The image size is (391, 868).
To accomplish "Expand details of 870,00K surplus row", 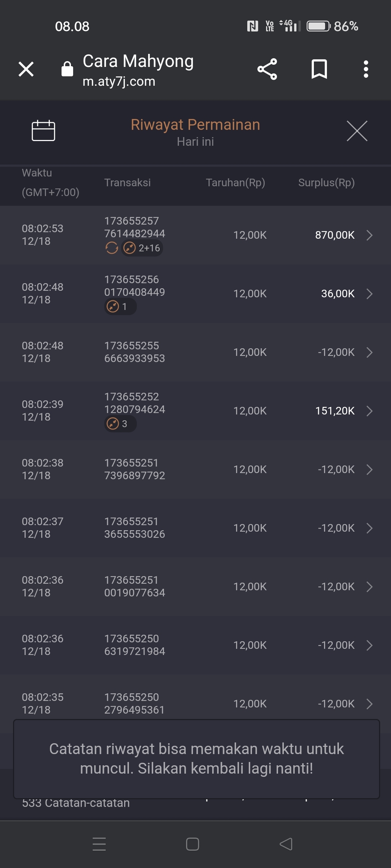I will click(369, 235).
